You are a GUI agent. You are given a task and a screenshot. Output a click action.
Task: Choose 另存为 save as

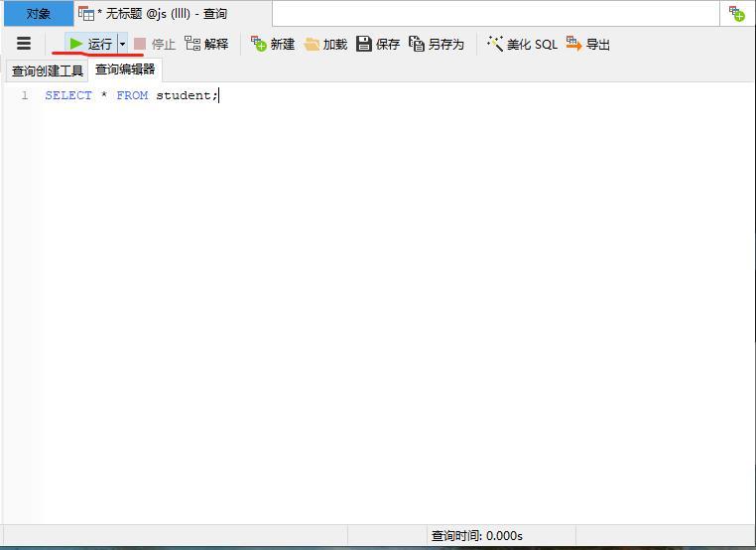(x=437, y=44)
